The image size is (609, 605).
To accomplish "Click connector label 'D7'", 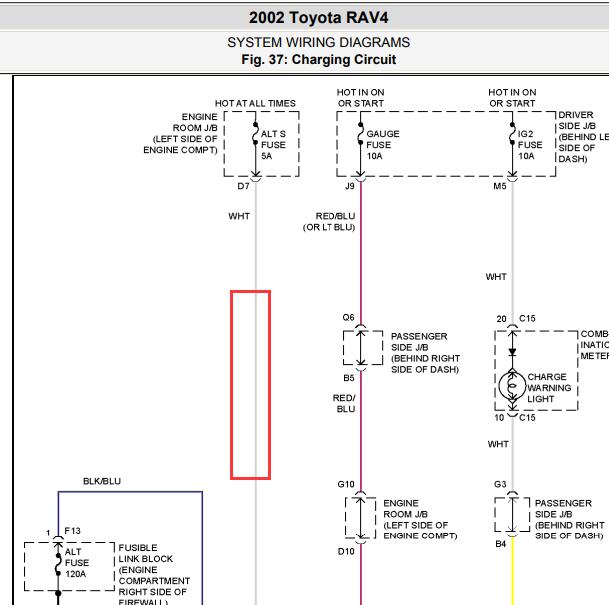I will pos(243,186).
